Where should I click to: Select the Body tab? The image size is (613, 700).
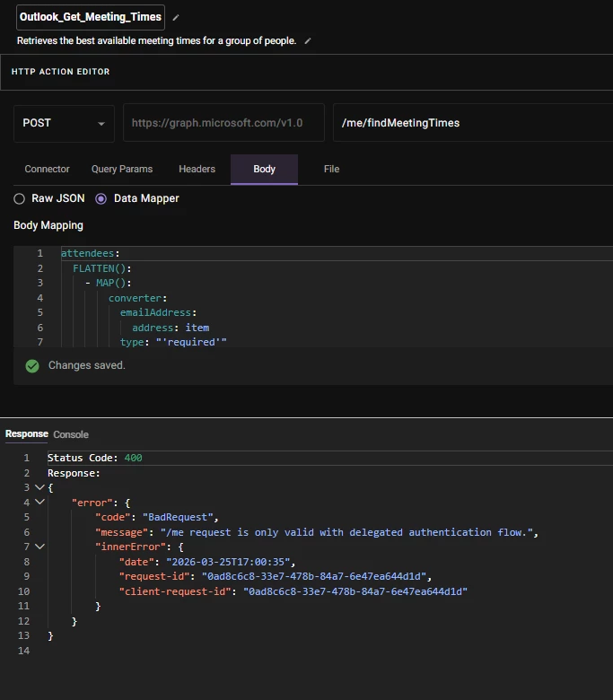point(264,170)
